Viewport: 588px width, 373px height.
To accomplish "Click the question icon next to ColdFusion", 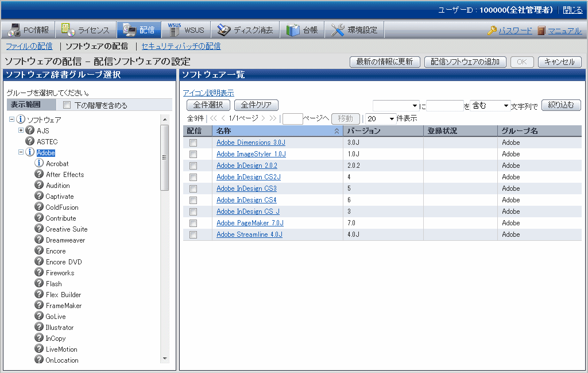I will click(39, 206).
